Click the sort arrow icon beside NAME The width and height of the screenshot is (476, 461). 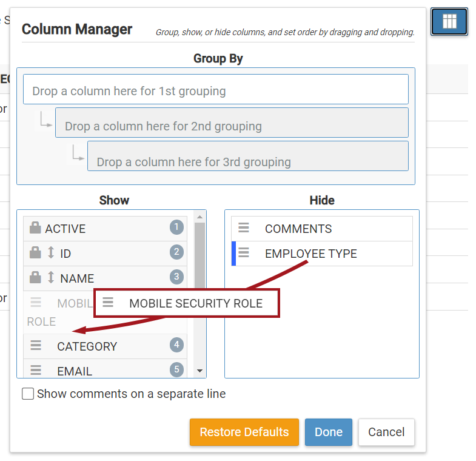51,277
